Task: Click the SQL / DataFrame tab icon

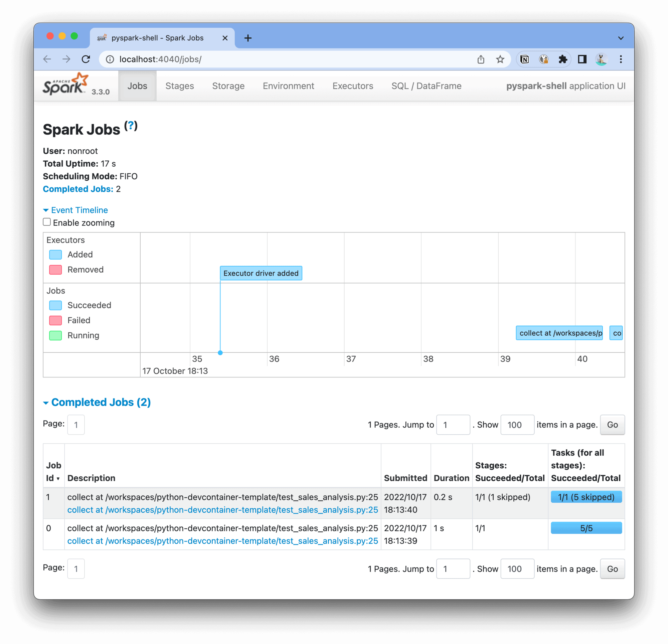Action: [x=425, y=85]
